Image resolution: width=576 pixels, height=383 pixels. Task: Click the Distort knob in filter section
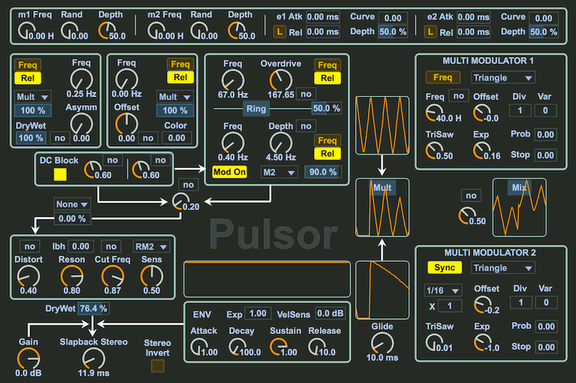click(28, 276)
